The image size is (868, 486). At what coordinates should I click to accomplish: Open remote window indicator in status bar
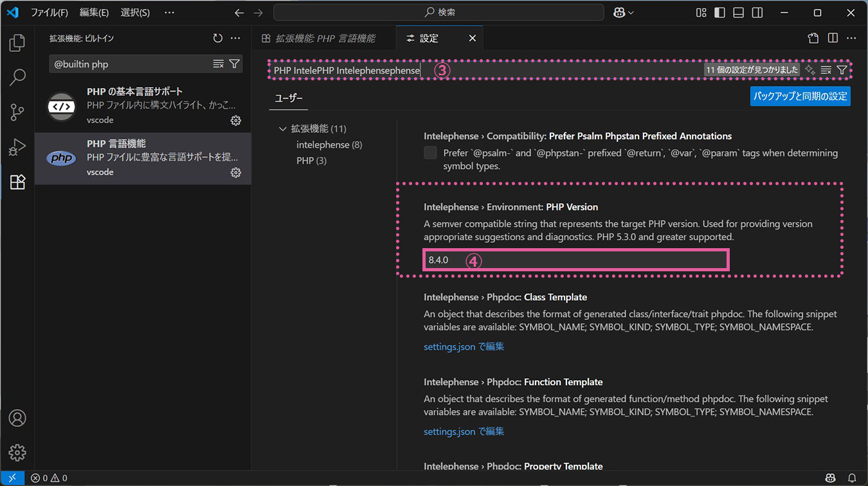click(12, 478)
